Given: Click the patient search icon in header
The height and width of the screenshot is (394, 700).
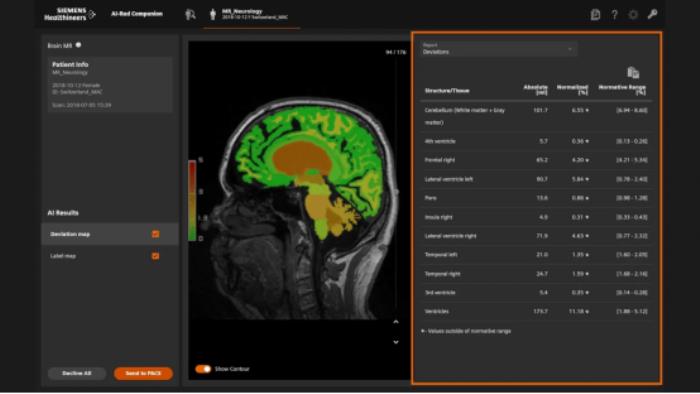Looking at the screenshot, I should pos(191,15).
